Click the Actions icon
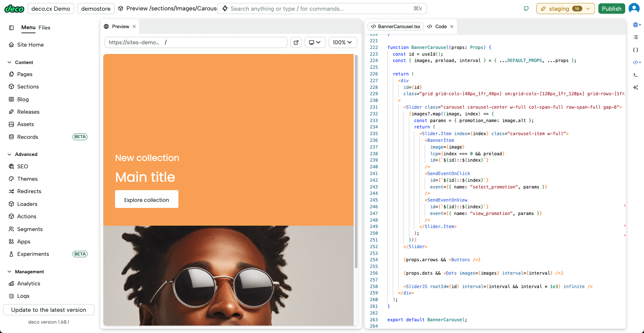Screen dimensions: 644x333 coord(11,216)
